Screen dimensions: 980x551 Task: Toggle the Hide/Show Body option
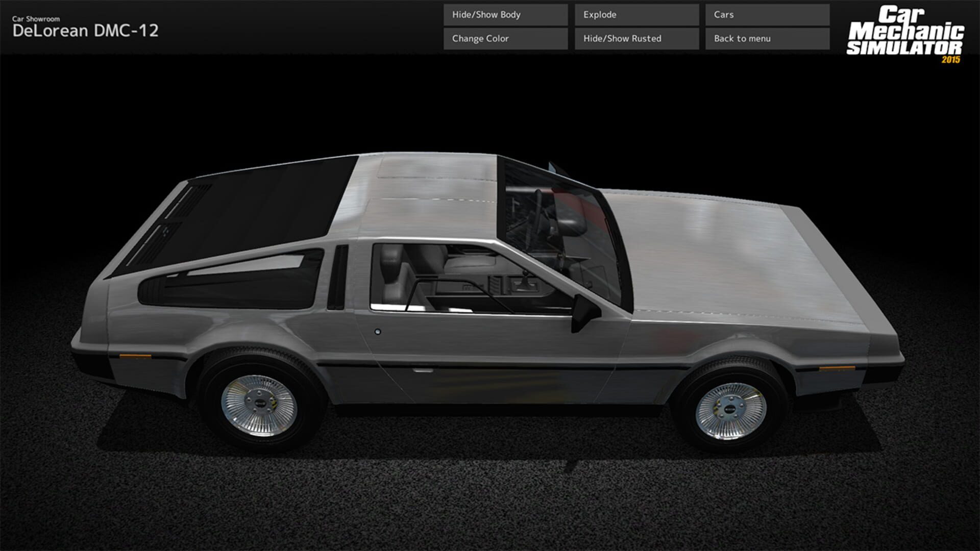pos(505,15)
